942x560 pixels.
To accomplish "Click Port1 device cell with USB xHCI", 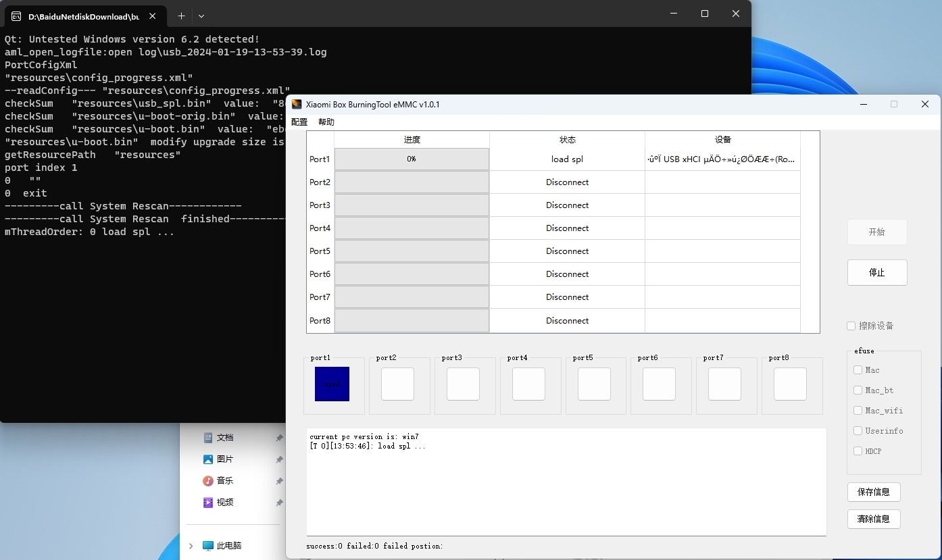I will [722, 159].
